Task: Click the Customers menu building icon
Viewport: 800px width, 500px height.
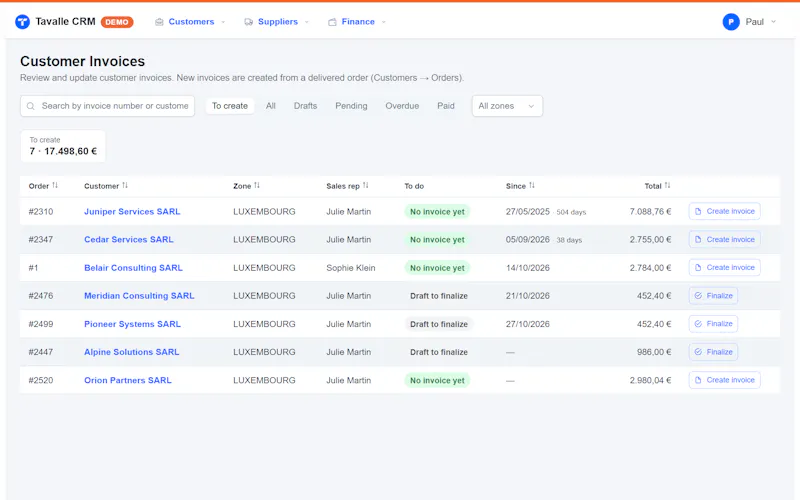Action: (159, 22)
